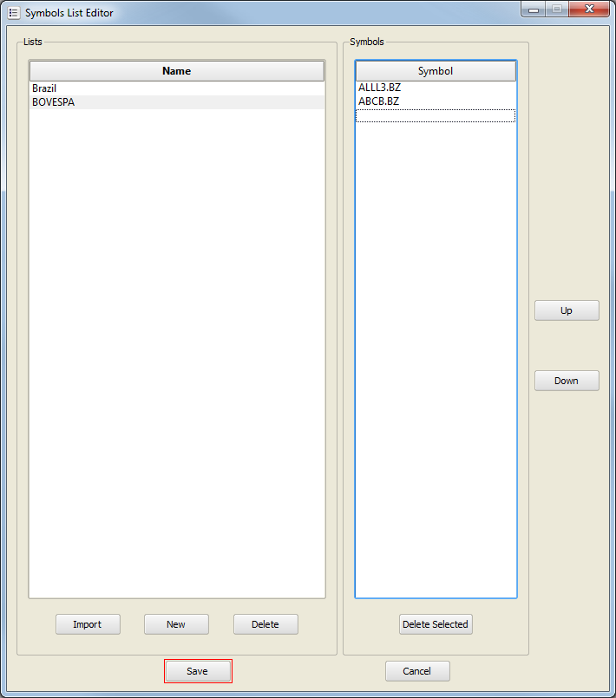Move the selected symbol Up
Viewport: 616px width, 698px height.
[567, 310]
